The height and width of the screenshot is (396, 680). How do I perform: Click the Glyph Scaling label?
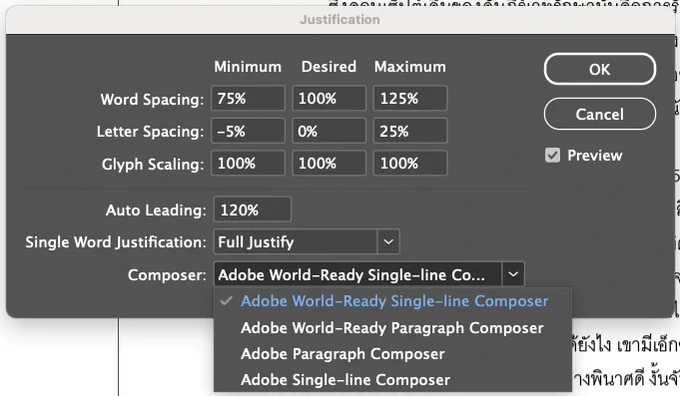[x=153, y=164]
